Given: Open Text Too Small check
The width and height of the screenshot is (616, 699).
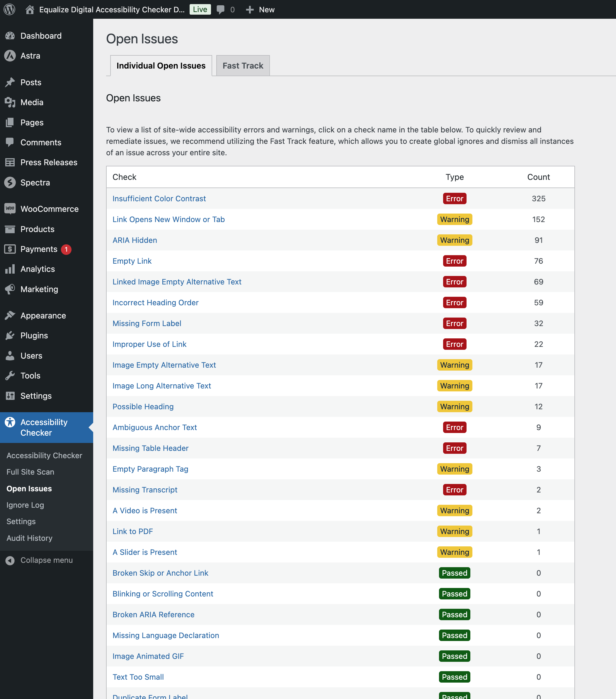Looking at the screenshot, I should coord(138,677).
